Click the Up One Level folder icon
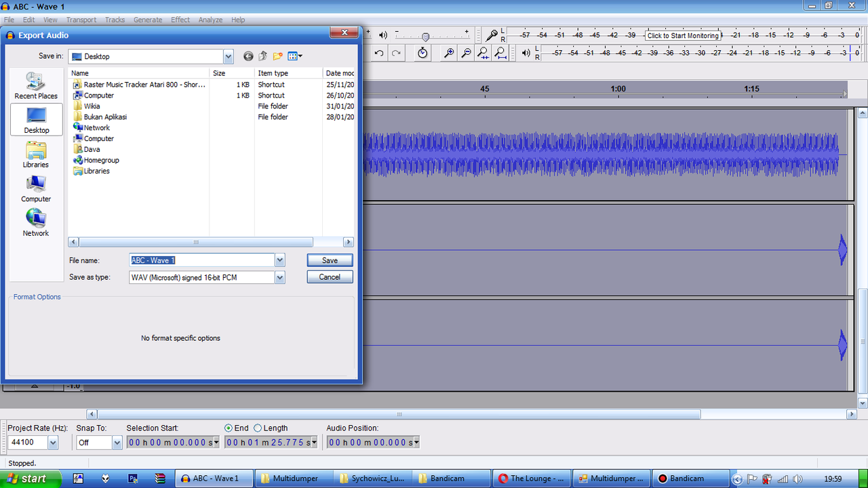This screenshot has height=488, width=868. tap(263, 56)
